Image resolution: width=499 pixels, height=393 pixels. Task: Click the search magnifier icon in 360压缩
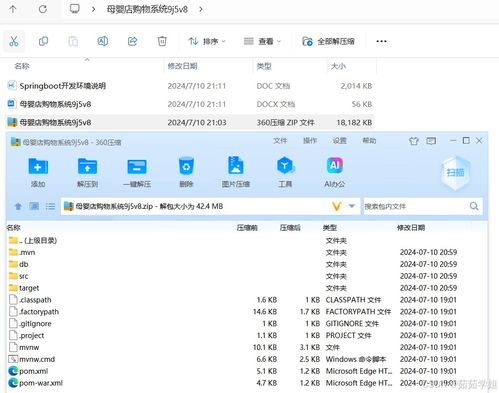pyautogui.click(x=474, y=206)
